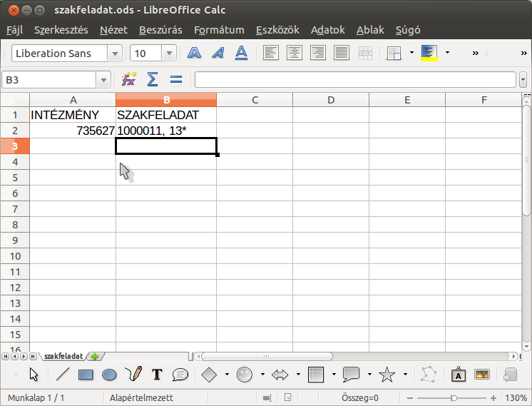The image size is (532, 406).
Task: Click the Sum sigma icon
Action: tap(153, 80)
